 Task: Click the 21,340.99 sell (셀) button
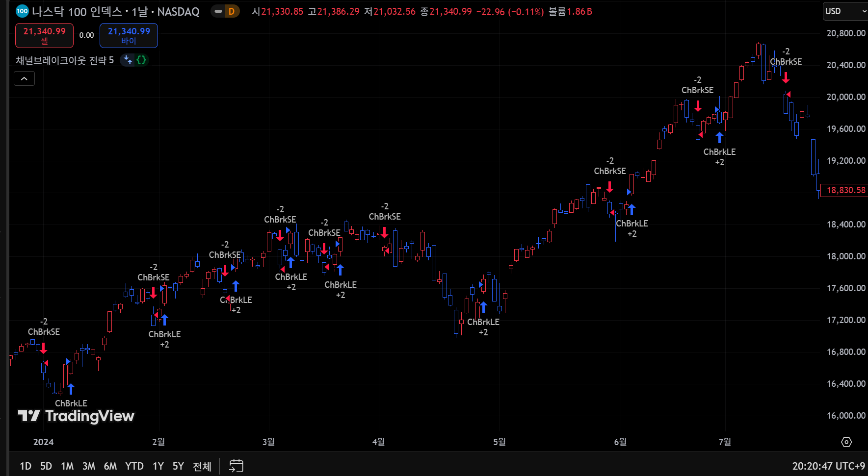[x=44, y=35]
